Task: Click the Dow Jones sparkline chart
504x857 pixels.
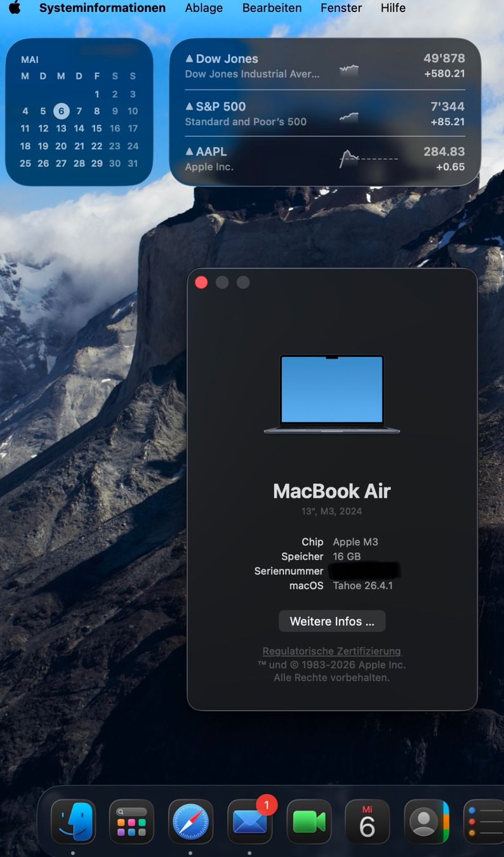Action: pyautogui.click(x=349, y=70)
